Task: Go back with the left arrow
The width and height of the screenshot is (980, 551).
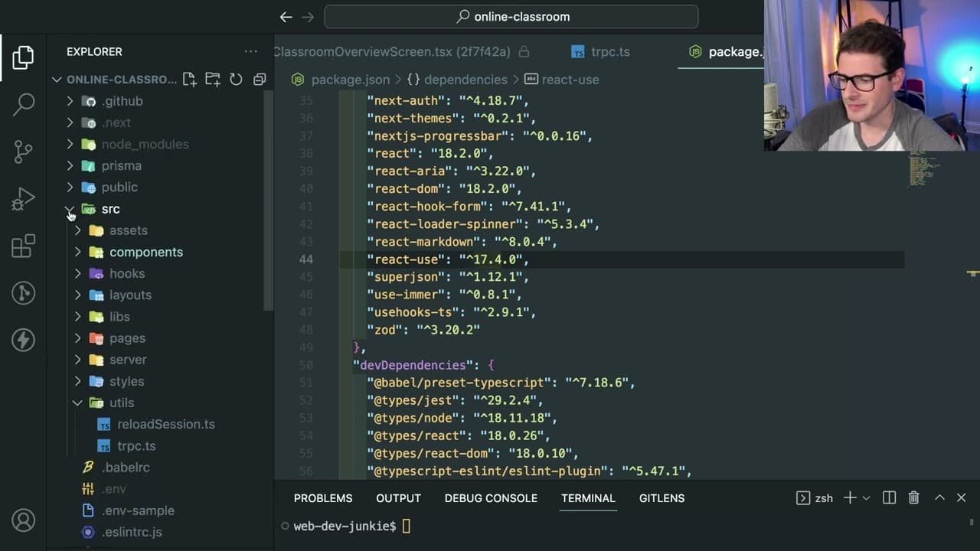Action: (x=286, y=17)
